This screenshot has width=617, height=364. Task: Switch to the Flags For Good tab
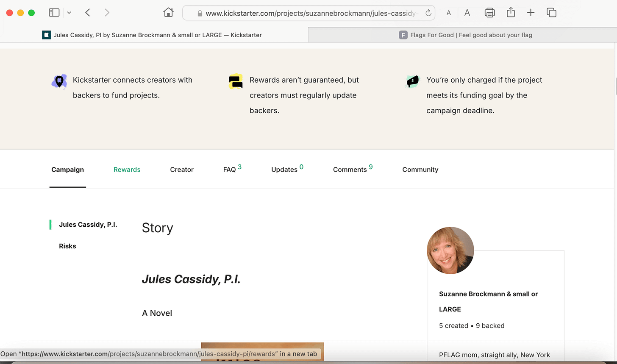pyautogui.click(x=465, y=35)
